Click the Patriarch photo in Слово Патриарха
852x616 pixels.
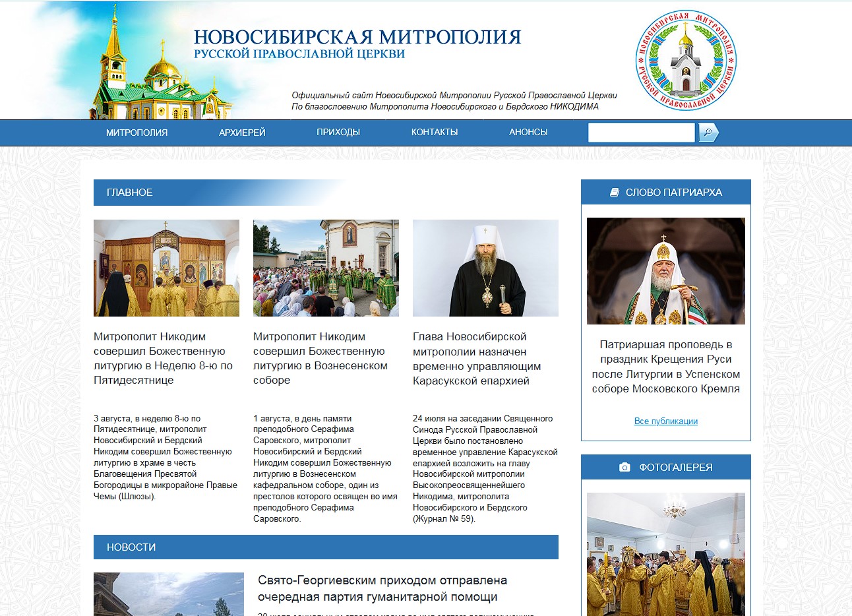[x=666, y=271]
